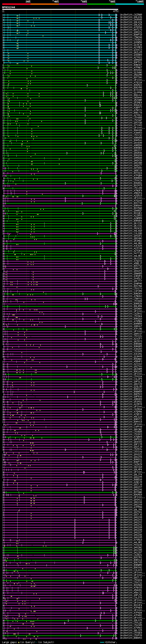Click the green ~80% identity legend bar
This screenshot has height=644, width=146.
coord(101,4)
